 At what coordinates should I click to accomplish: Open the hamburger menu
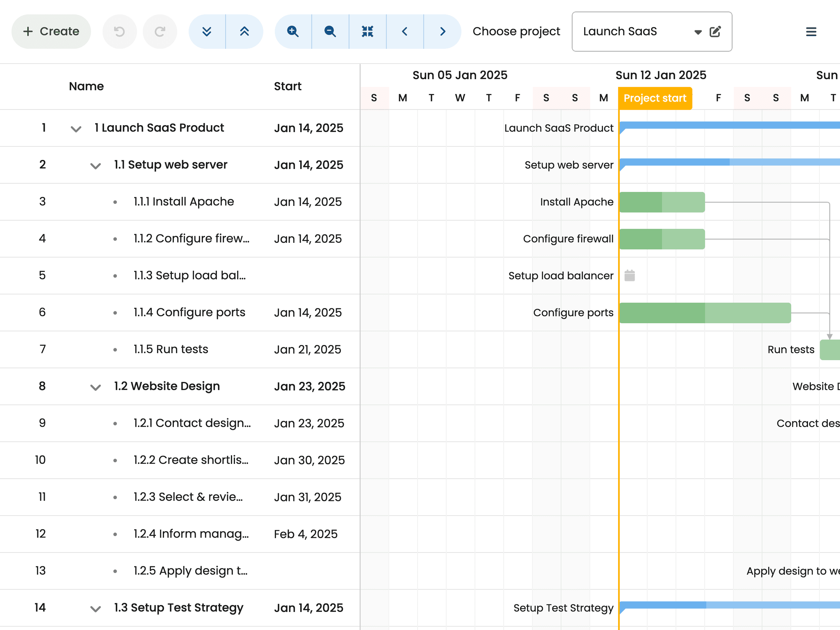click(x=811, y=32)
